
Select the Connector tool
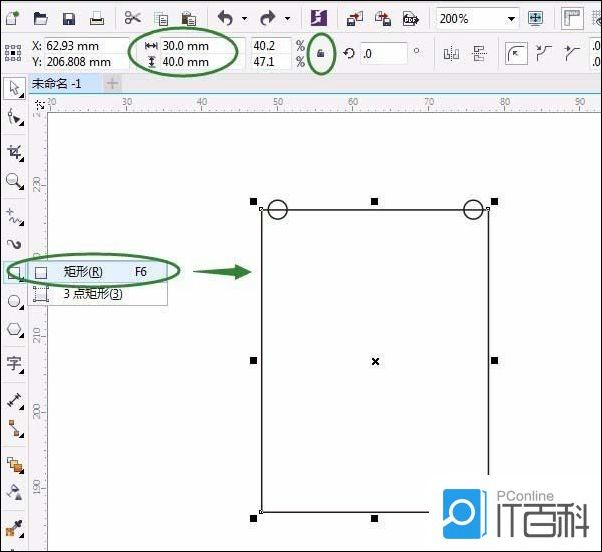pos(15,428)
